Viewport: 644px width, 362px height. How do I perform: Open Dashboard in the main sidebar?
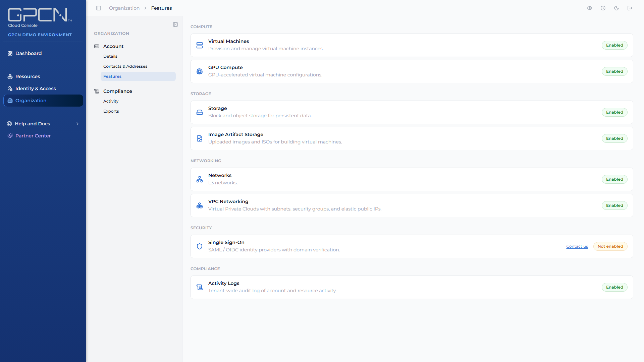click(x=43, y=53)
